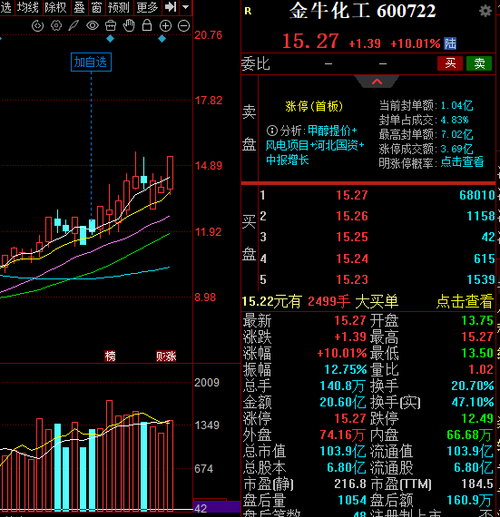Collapse the panel with the red chevron arrow

coord(377,81)
